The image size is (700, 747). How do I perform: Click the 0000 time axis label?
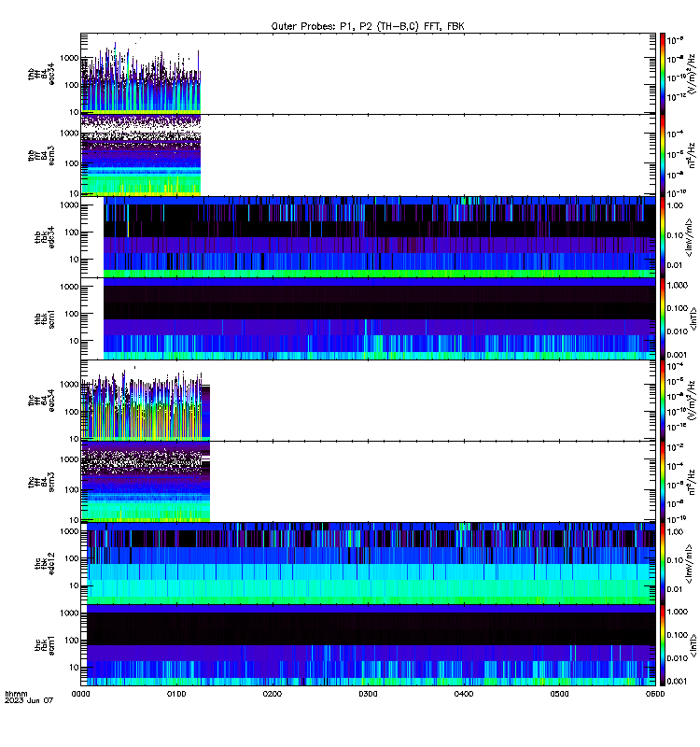pyautogui.click(x=80, y=694)
